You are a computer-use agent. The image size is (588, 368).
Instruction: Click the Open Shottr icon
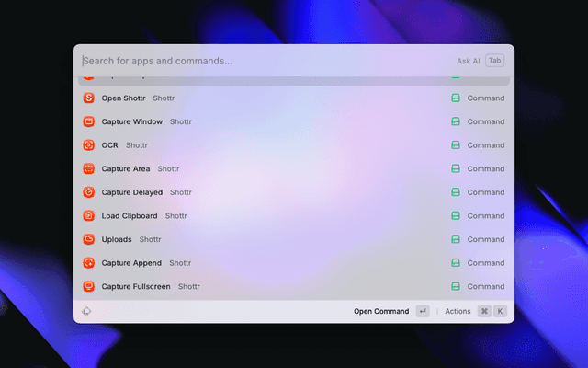coord(89,98)
